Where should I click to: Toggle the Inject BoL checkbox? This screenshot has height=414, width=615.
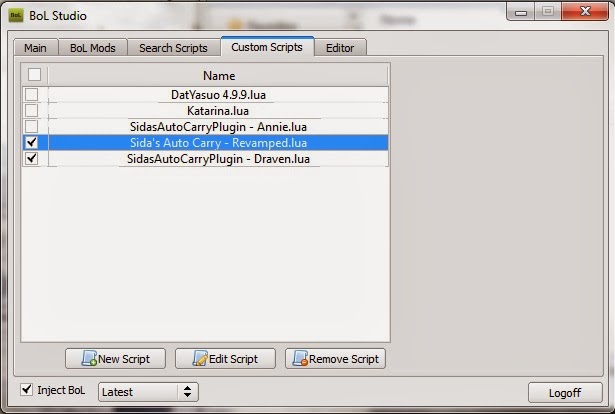click(x=27, y=389)
